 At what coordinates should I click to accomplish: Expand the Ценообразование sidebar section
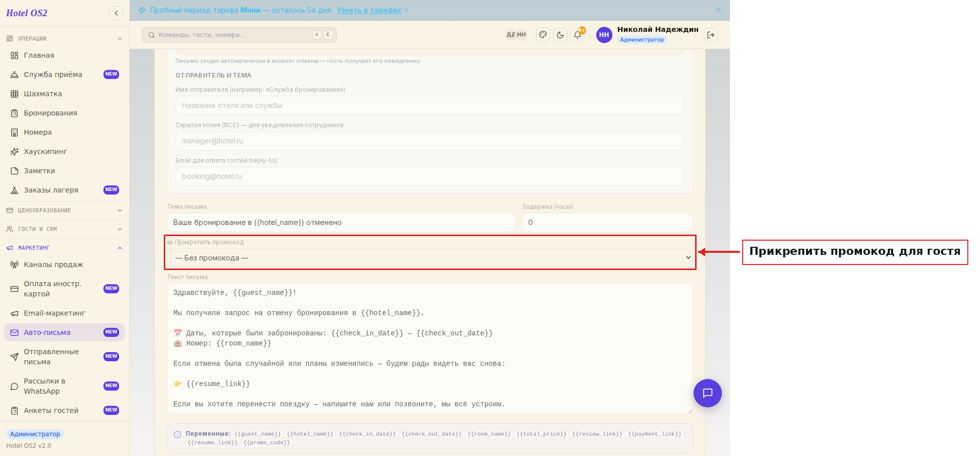[65, 210]
